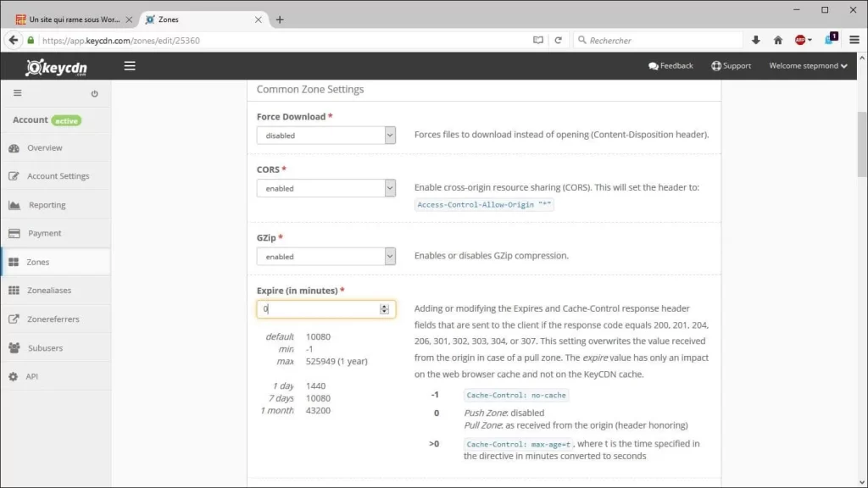Open the Force Download dropdown

[x=326, y=136]
